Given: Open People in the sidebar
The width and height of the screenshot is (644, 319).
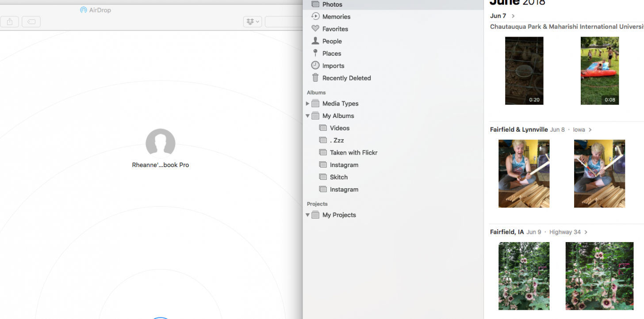Looking at the screenshot, I should coord(332,41).
